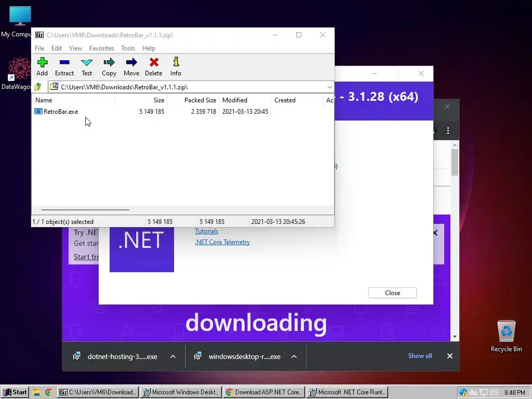Select the Recycle Bin desktop icon

click(506, 336)
